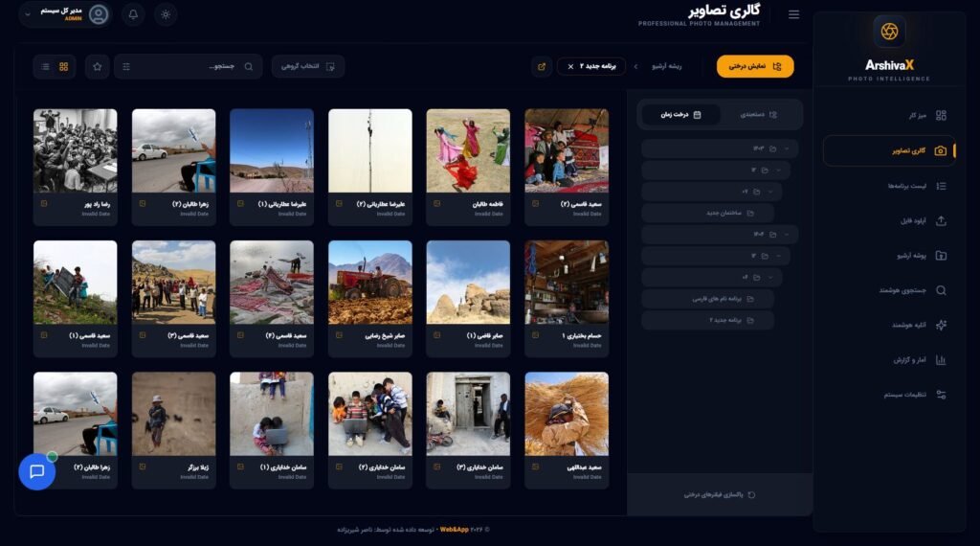This screenshot has width=980, height=546.
Task: Remove the «برنامه جدید ۲» filter chip
Action: [570, 66]
